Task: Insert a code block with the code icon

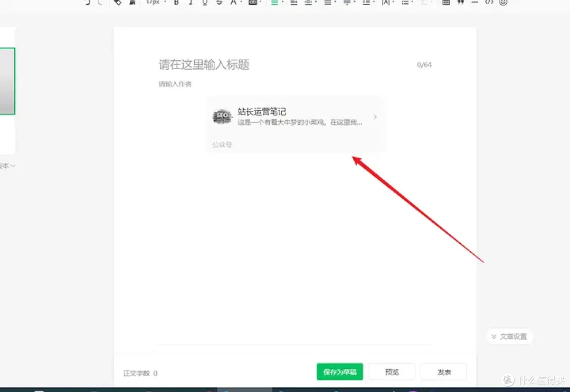Action: click(489, 2)
